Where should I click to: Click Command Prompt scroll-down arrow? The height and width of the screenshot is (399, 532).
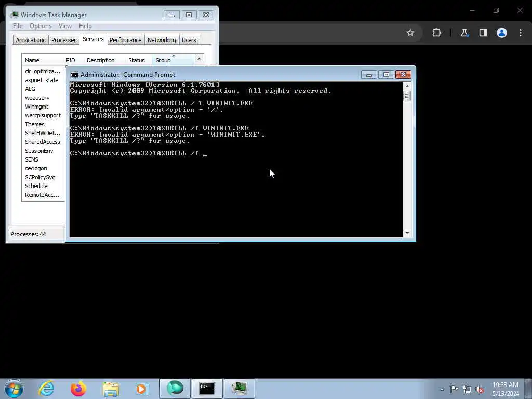[x=407, y=233]
